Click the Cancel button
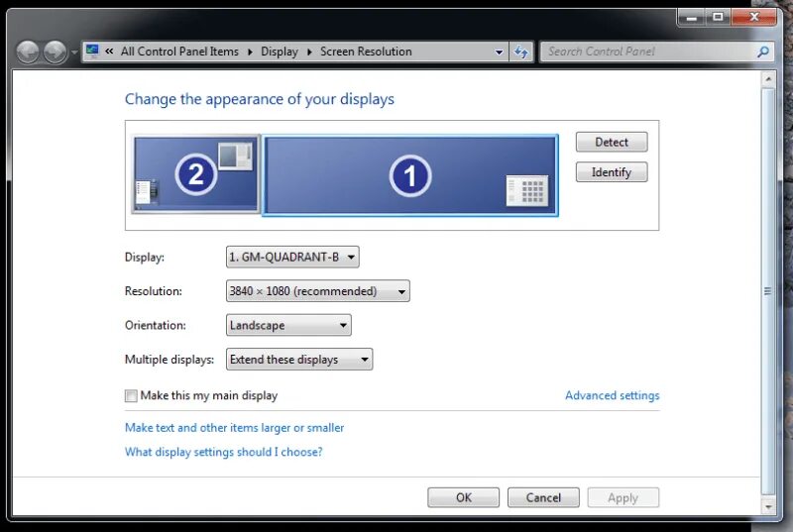This screenshot has width=793, height=532. pos(543,497)
